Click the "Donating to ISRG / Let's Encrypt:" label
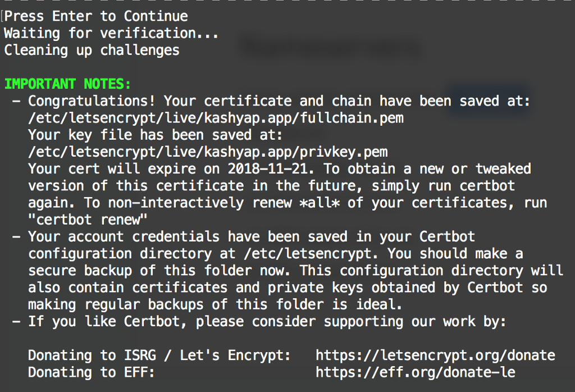The width and height of the screenshot is (575, 392). pos(159,355)
